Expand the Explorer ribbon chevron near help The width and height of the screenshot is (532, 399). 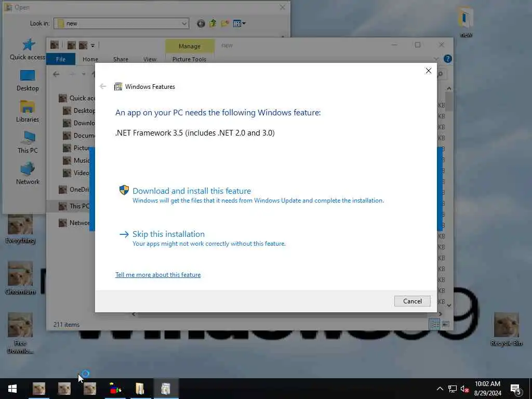pos(436,59)
